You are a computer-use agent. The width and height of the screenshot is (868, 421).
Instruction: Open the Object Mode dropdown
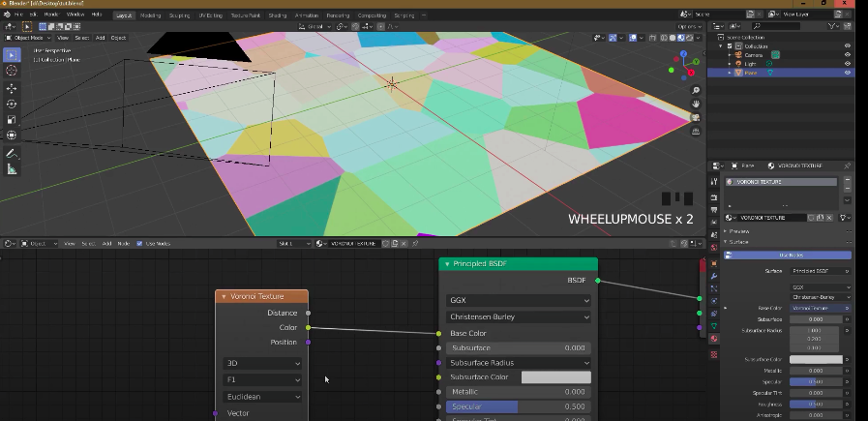click(28, 38)
